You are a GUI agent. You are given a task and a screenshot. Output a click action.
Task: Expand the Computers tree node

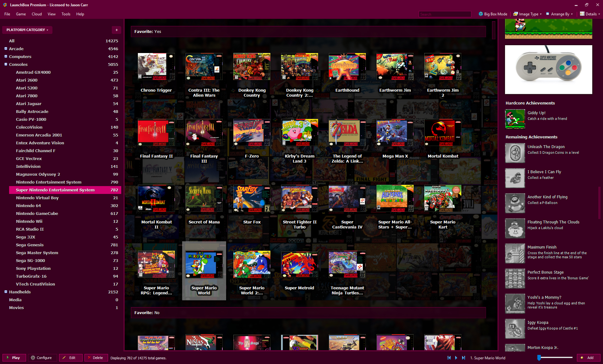pos(6,56)
